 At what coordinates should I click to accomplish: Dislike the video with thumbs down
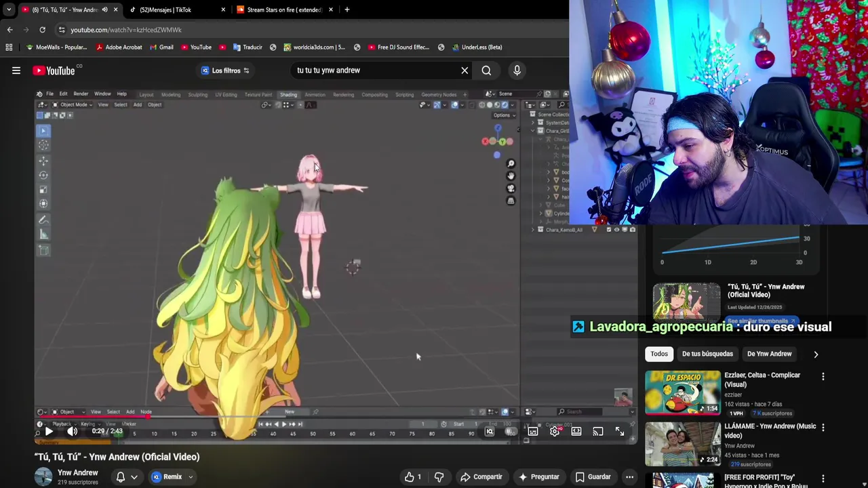[439, 476]
